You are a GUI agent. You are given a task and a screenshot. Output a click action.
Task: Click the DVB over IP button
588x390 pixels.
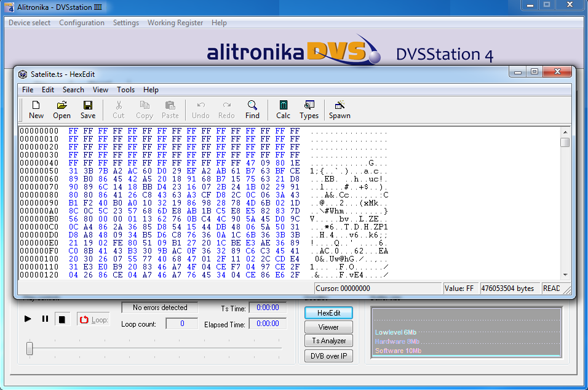point(328,356)
